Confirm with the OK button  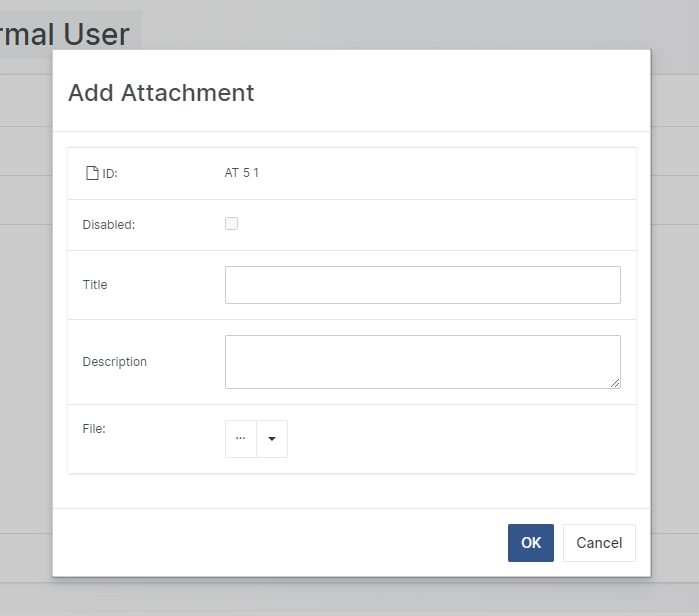click(x=530, y=543)
